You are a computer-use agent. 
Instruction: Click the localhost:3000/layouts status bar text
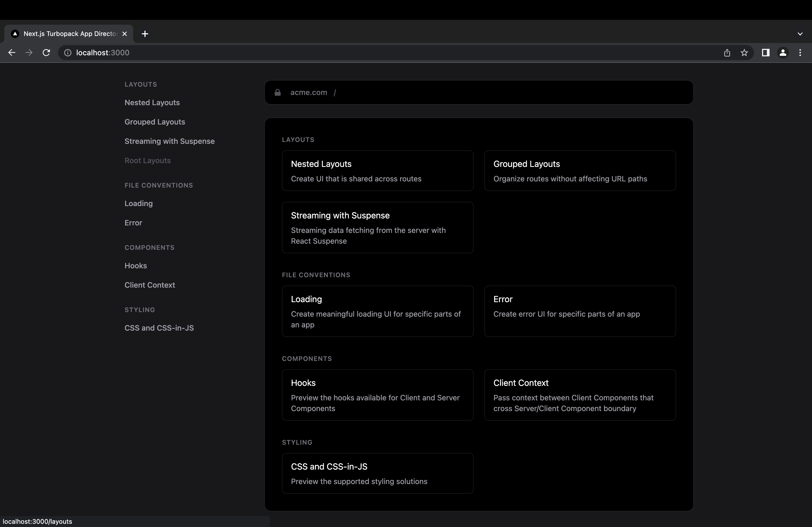tap(38, 522)
